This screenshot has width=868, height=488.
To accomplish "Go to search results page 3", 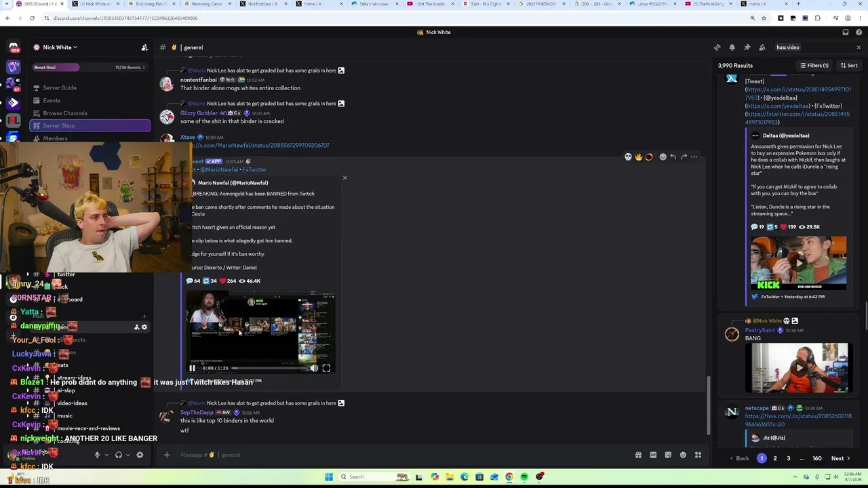I will (789, 459).
